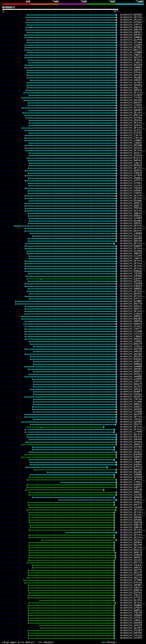Open the UniRef100_Q676X4 hit
The image size is (146, 644).
(x=131, y=60)
